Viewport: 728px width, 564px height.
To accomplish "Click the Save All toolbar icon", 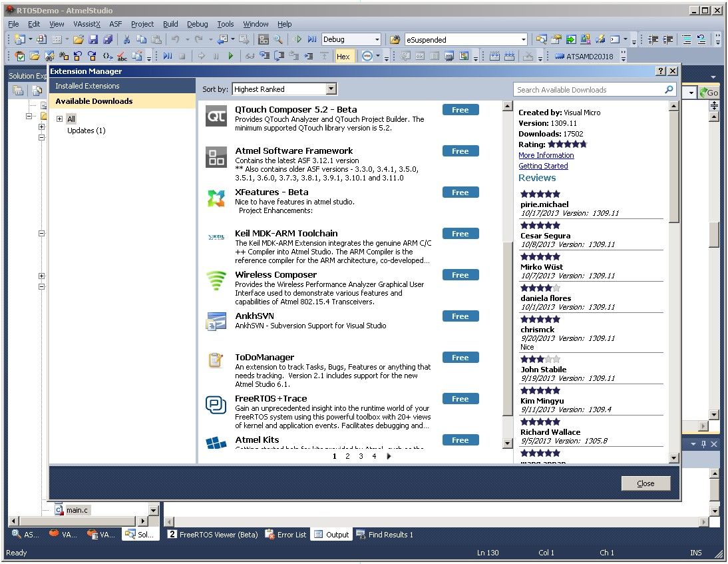I will tap(108, 40).
